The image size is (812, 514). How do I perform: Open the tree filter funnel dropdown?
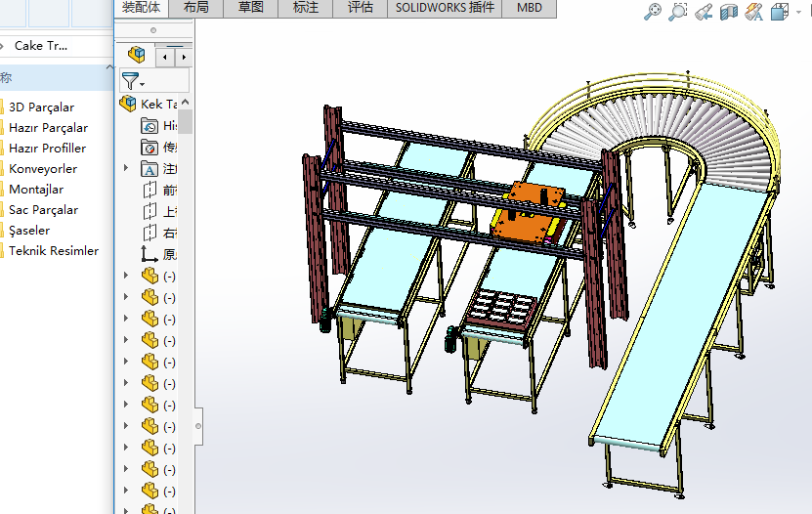click(132, 81)
